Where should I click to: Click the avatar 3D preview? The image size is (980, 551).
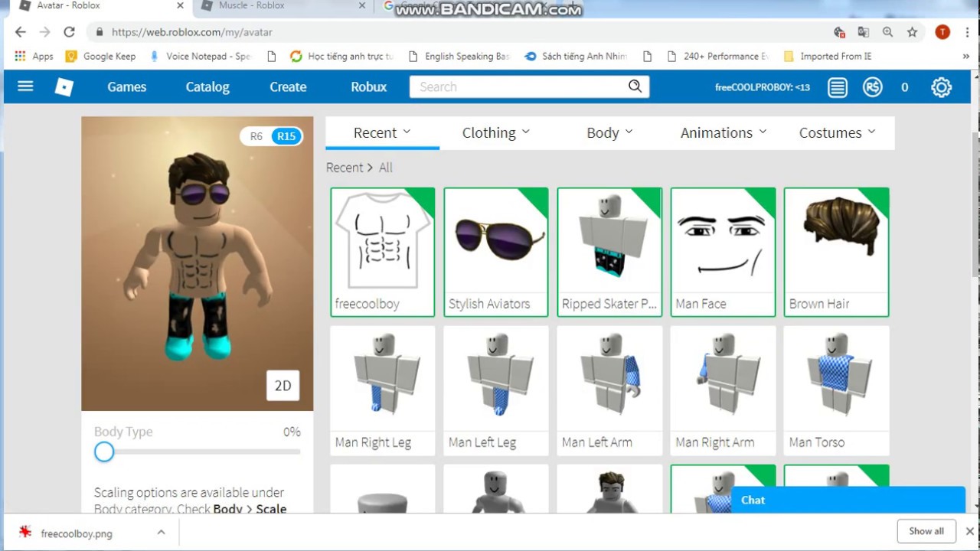pos(198,263)
